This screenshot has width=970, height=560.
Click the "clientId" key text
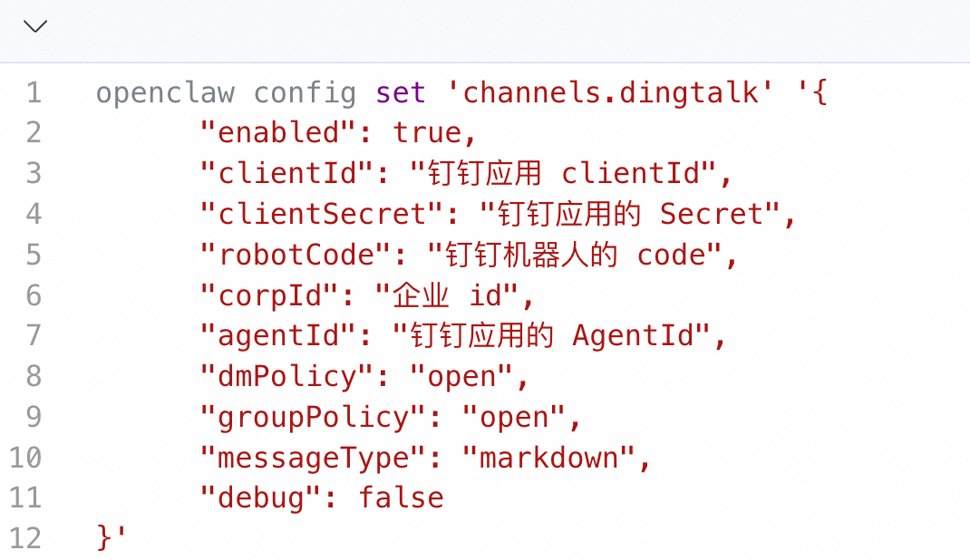286,173
